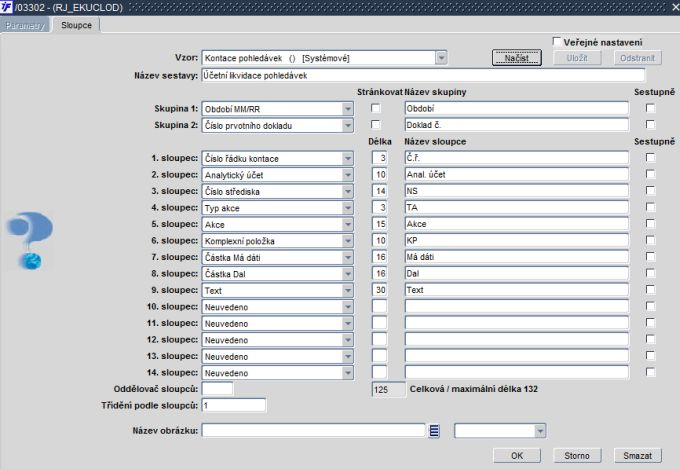The width and height of the screenshot is (680, 469).
Task: Check Sestupně for the NS column
Action: pyautogui.click(x=650, y=190)
